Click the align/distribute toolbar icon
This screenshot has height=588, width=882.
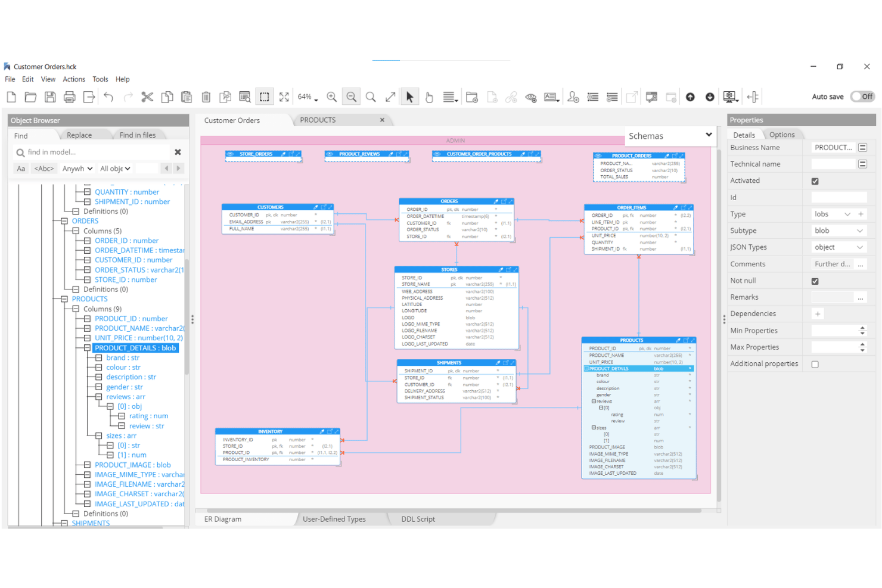pos(753,97)
